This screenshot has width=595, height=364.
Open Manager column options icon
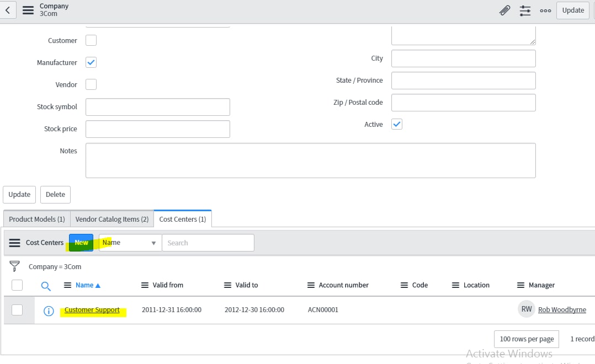click(520, 285)
